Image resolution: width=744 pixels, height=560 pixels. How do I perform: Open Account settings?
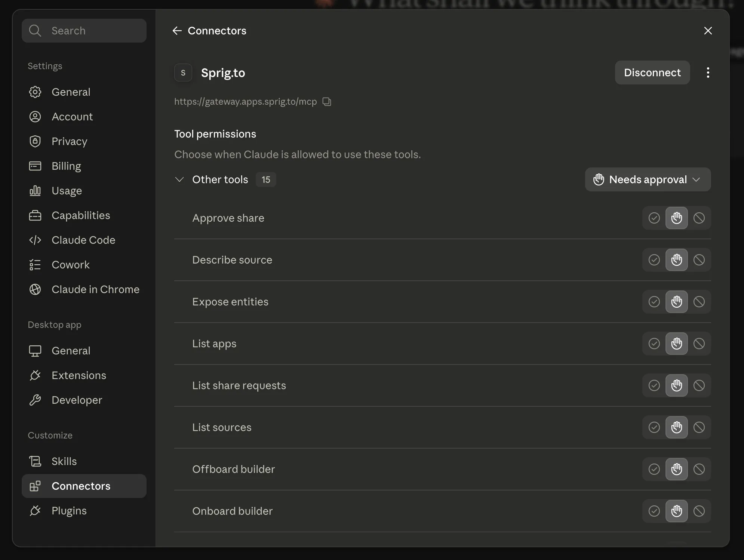[x=84, y=117]
